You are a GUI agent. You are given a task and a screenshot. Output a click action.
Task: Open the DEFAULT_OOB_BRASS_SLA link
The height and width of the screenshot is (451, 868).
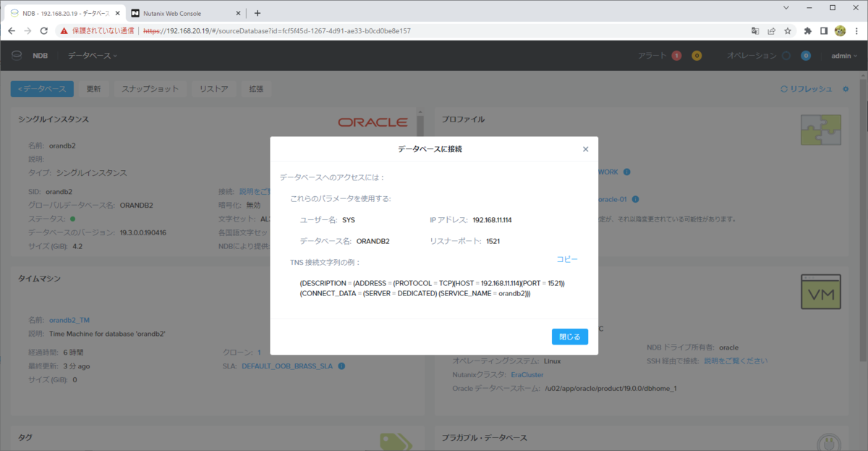tap(287, 366)
